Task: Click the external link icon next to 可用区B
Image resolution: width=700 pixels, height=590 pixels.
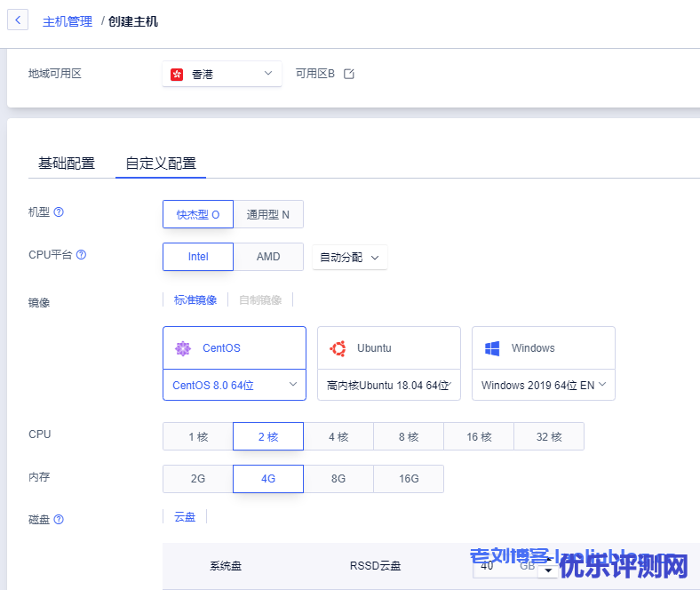Action: pyautogui.click(x=349, y=74)
